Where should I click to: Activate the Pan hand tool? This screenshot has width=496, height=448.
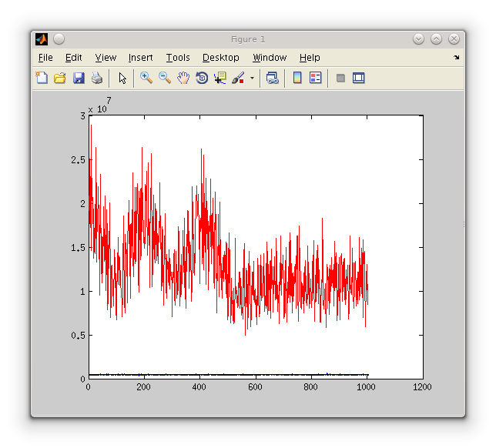[183, 78]
